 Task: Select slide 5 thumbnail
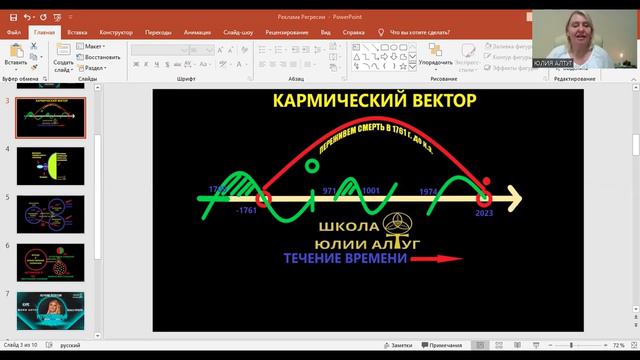(51, 214)
